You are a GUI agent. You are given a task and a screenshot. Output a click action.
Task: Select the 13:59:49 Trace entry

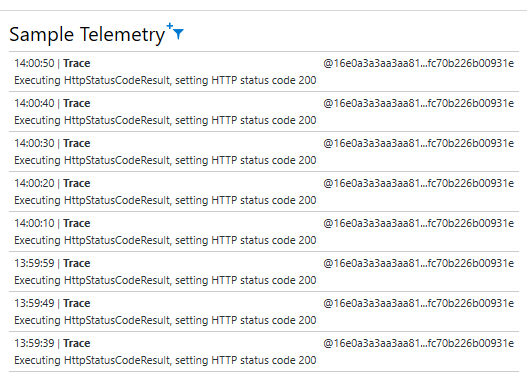coord(264,311)
